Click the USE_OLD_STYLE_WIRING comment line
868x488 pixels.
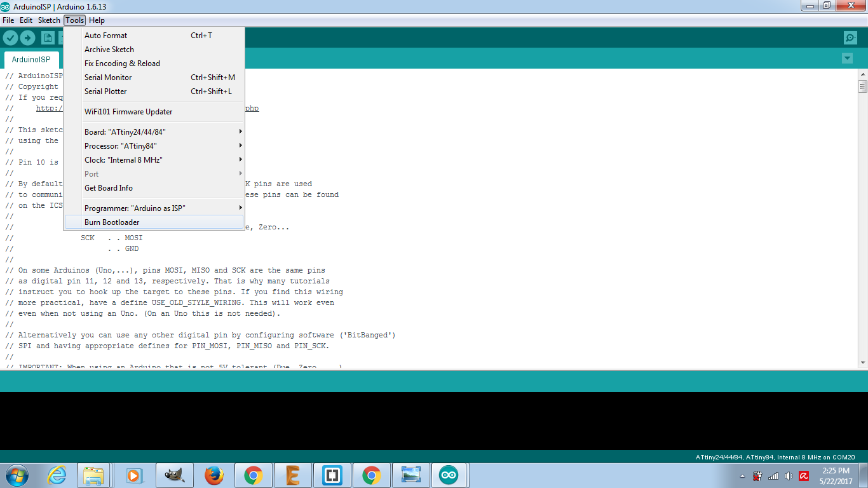[x=170, y=303]
